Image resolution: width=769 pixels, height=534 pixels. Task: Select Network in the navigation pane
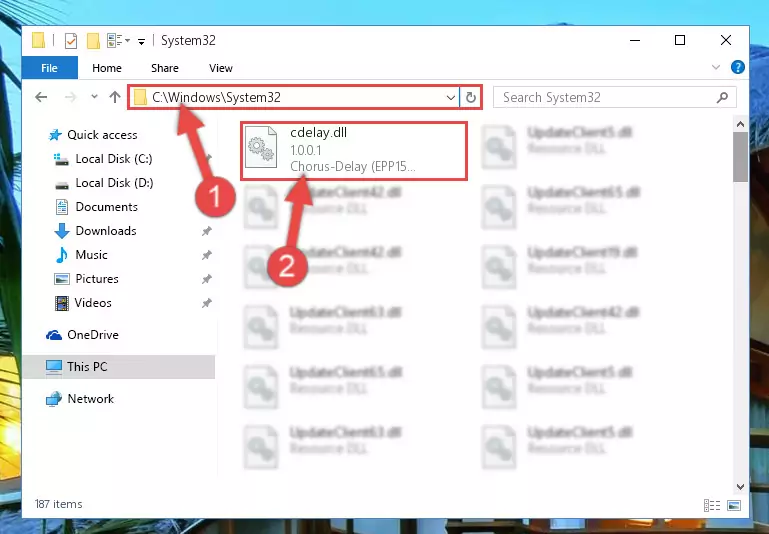click(91, 399)
